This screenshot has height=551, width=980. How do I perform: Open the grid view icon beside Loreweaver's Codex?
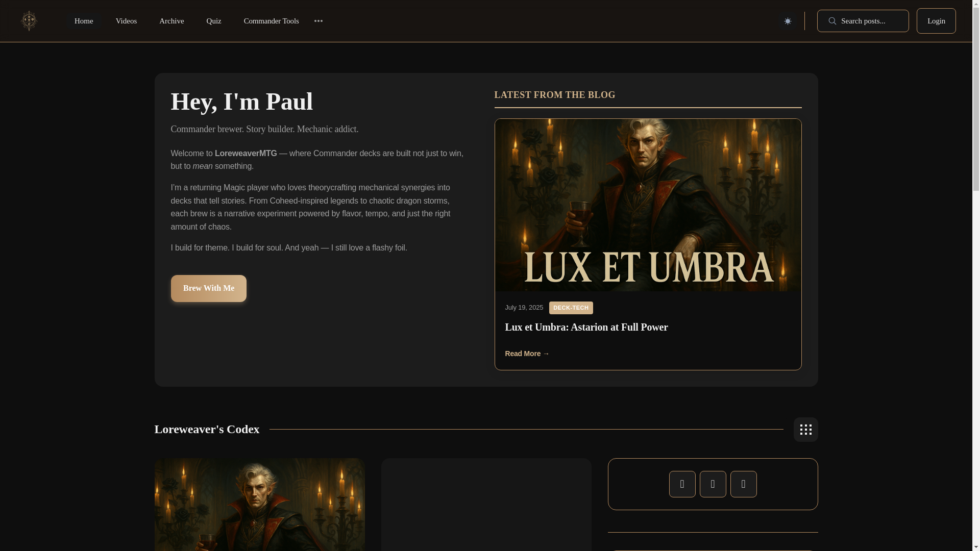click(805, 430)
